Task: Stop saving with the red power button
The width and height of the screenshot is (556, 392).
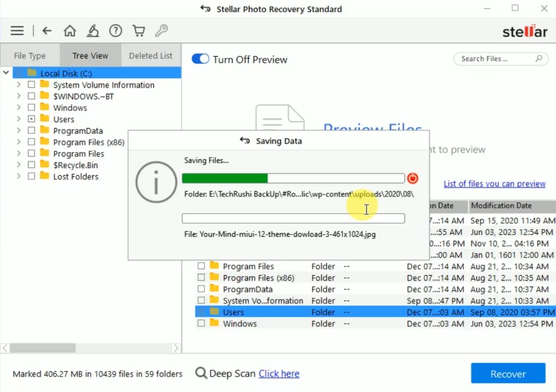Action: [412, 178]
